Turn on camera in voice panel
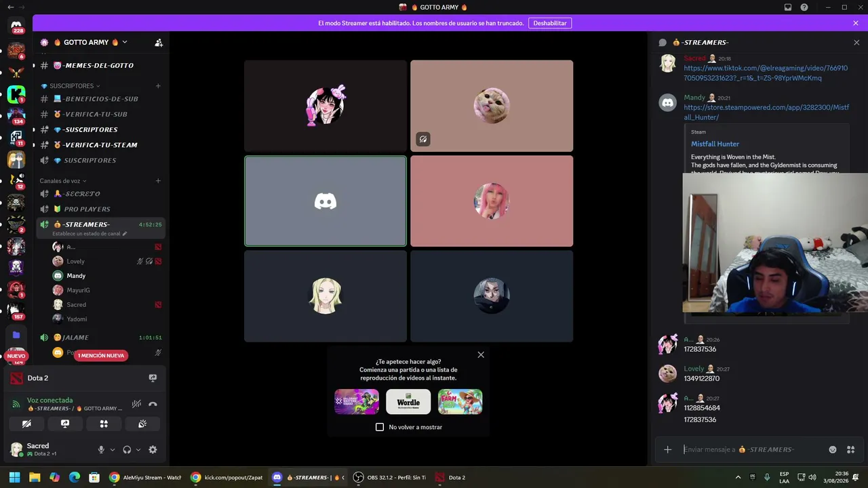This screenshot has height=488, width=868. coord(26,424)
